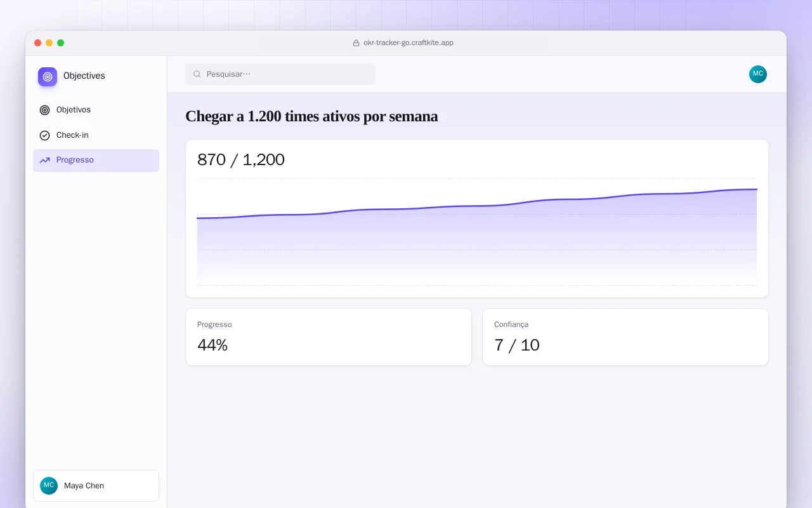Image resolution: width=812 pixels, height=508 pixels.
Task: Click the purple Objectives app logo icon
Action: 48,77
